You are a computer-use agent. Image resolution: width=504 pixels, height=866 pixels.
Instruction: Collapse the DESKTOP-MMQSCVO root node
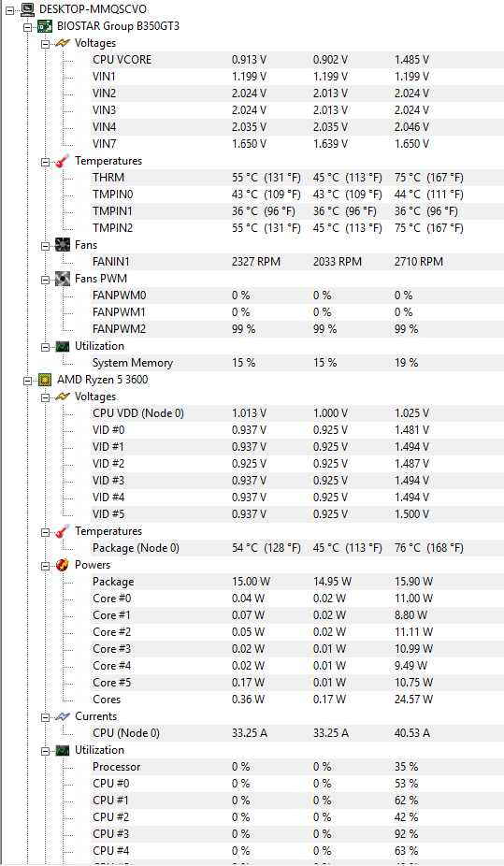pos(10,10)
